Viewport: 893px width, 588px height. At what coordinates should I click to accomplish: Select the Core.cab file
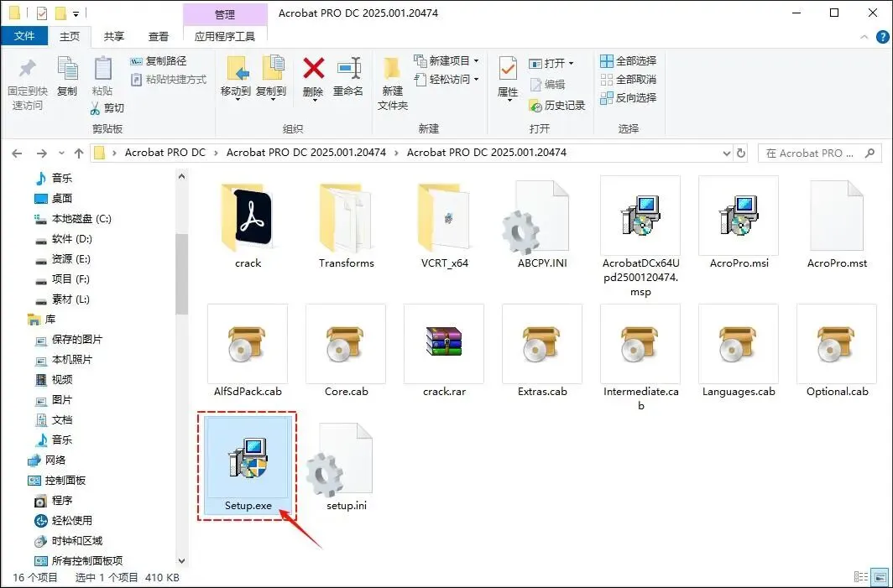(347, 351)
